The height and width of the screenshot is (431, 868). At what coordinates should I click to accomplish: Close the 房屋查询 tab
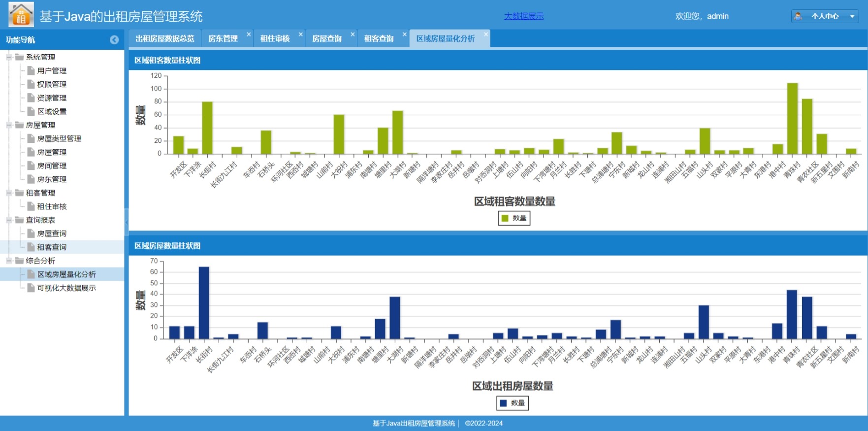coord(353,34)
